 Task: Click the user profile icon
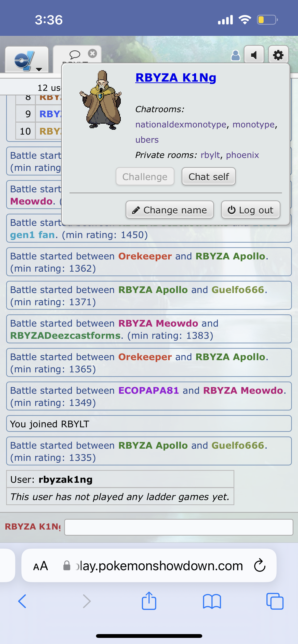pyautogui.click(x=235, y=55)
